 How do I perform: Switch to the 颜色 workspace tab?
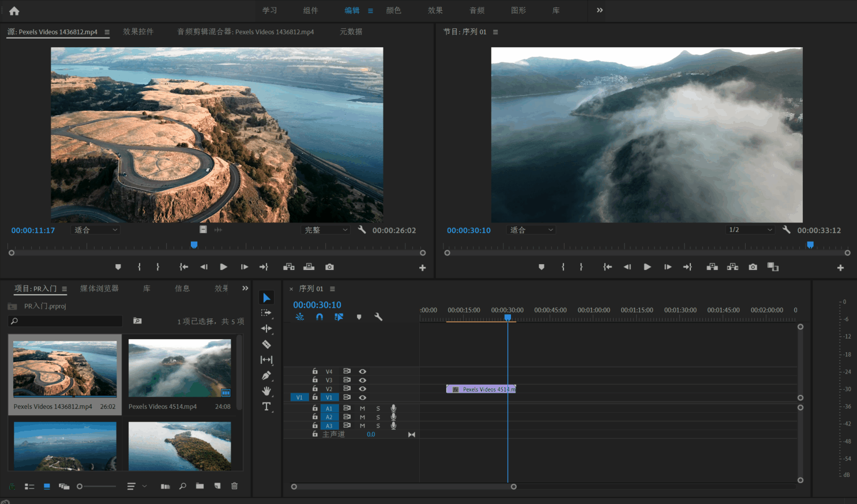[393, 10]
